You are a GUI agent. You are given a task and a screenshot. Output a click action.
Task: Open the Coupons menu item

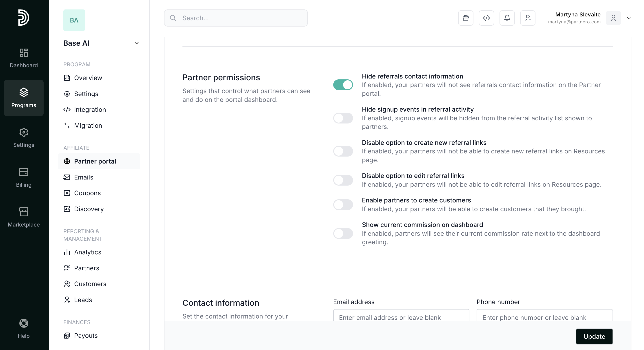(87, 193)
